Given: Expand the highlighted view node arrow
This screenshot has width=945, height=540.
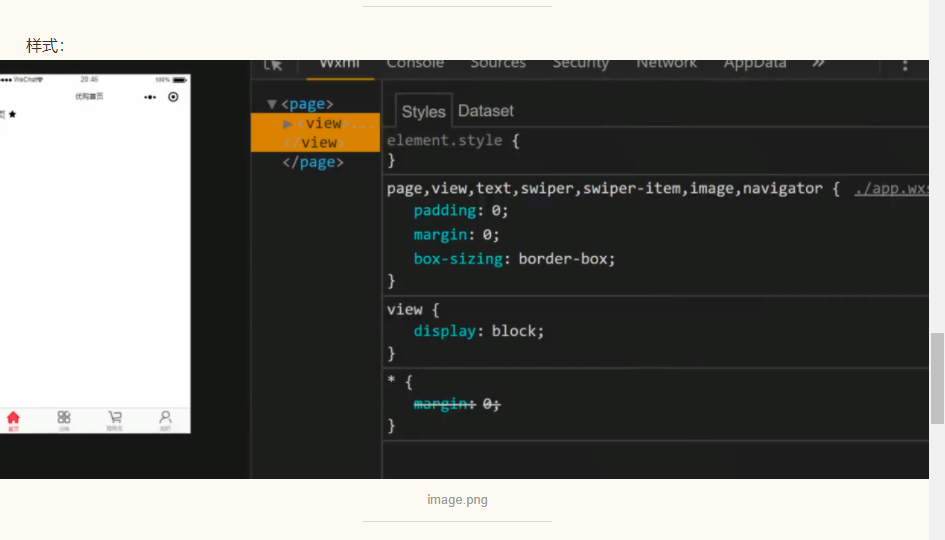Looking at the screenshot, I should tap(287, 124).
